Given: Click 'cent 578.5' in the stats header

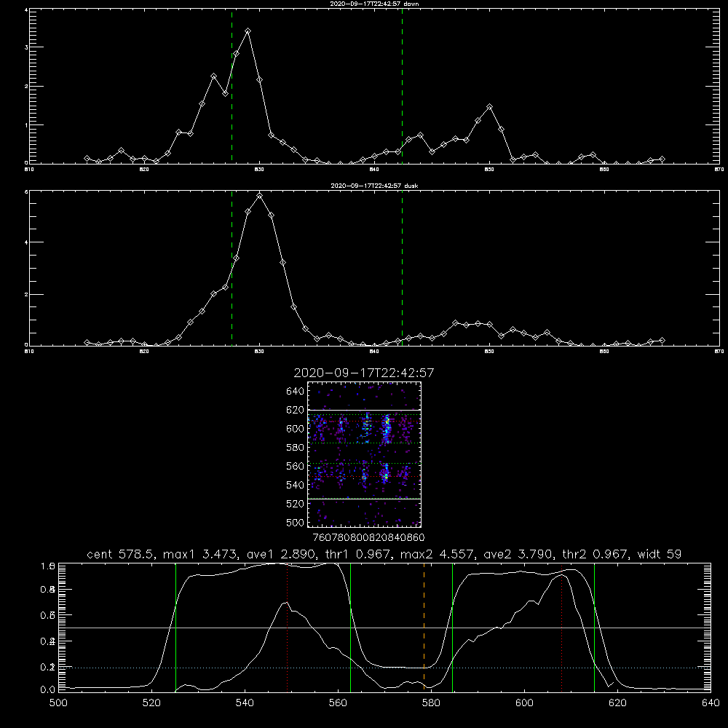Looking at the screenshot, I should pyautogui.click(x=121, y=554).
